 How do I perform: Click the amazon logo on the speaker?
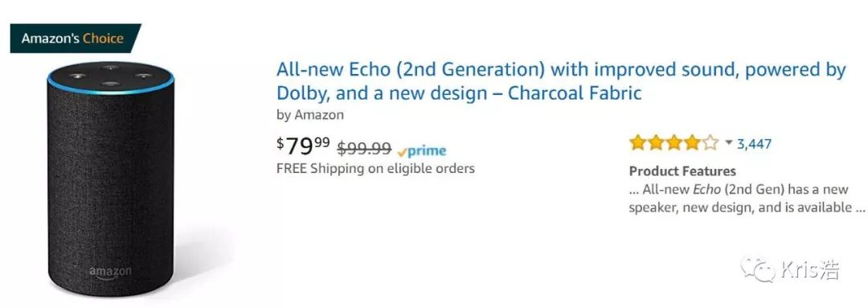pyautogui.click(x=111, y=273)
